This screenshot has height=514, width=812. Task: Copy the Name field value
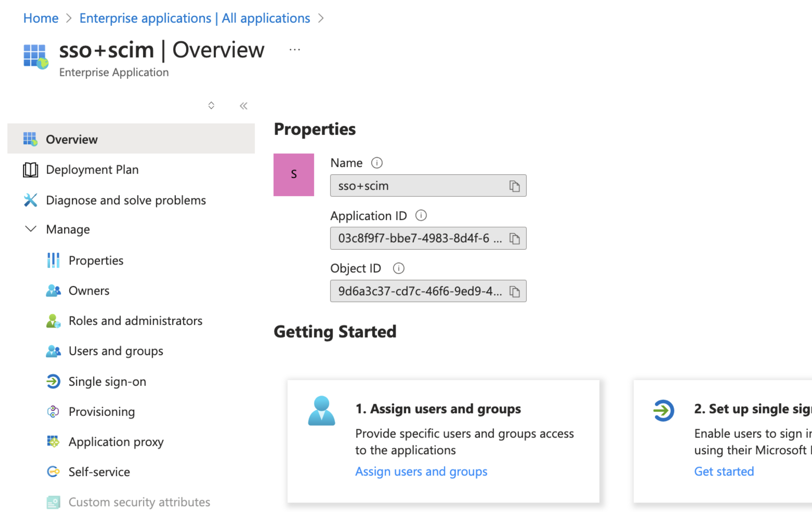pos(514,186)
